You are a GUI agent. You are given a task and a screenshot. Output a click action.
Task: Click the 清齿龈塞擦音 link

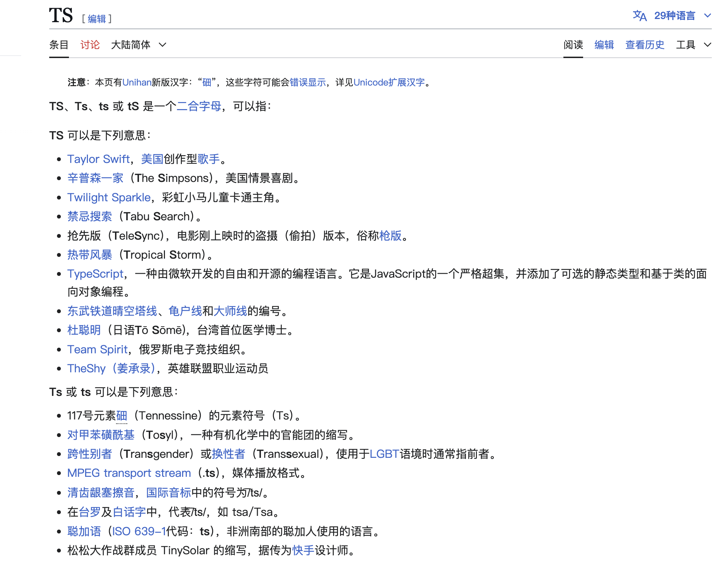[101, 493]
